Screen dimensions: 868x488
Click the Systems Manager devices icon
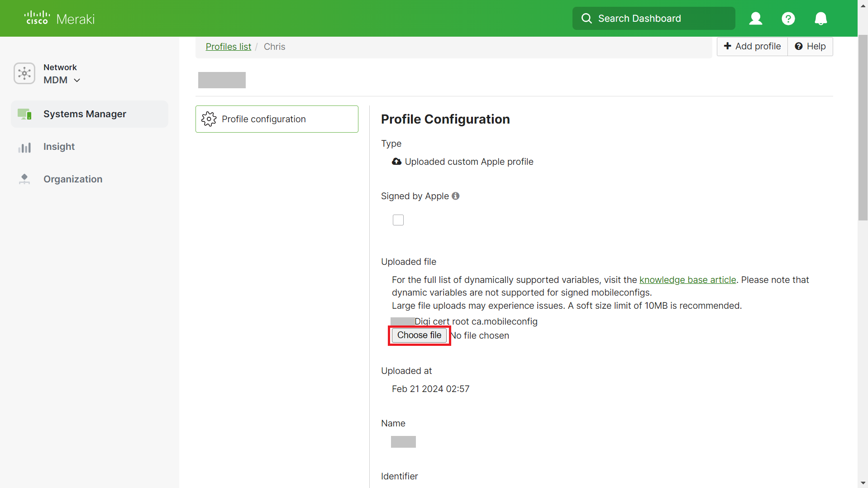tap(24, 114)
